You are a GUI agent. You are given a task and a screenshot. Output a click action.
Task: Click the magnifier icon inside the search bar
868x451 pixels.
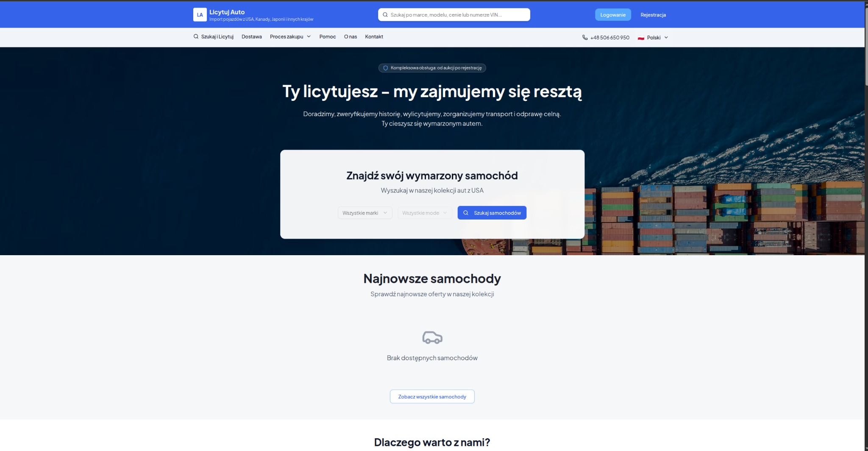(385, 14)
